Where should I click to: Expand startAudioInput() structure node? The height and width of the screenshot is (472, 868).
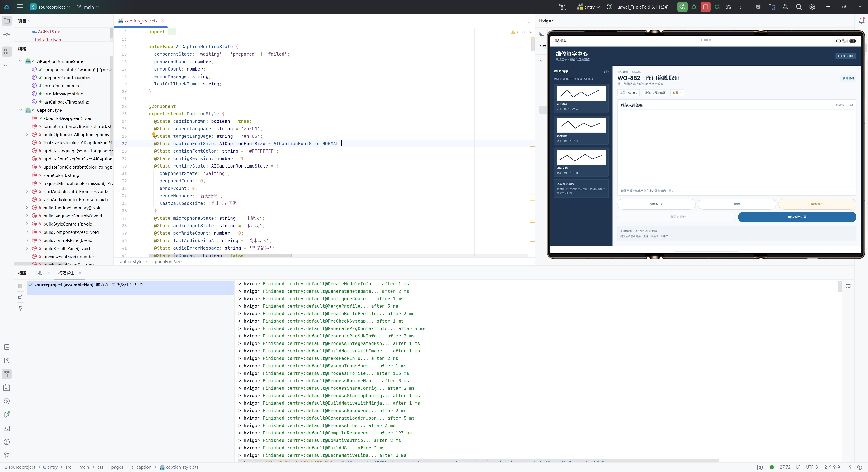(27, 191)
